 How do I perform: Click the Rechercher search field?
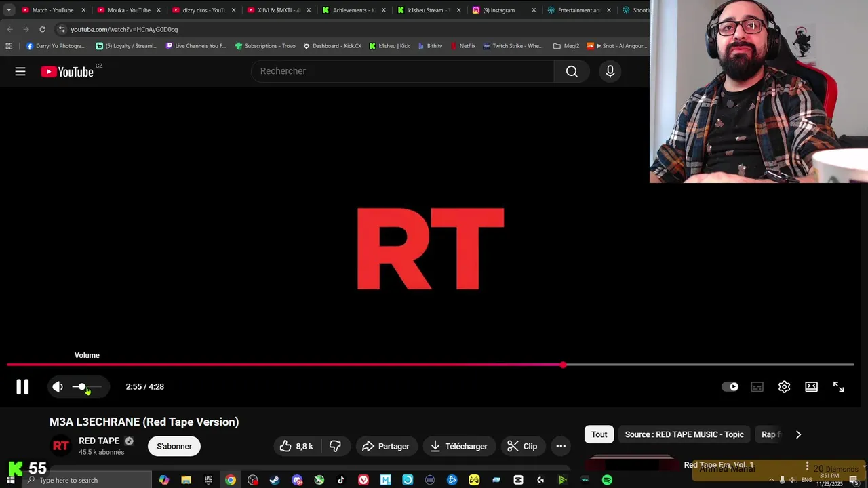click(x=403, y=71)
